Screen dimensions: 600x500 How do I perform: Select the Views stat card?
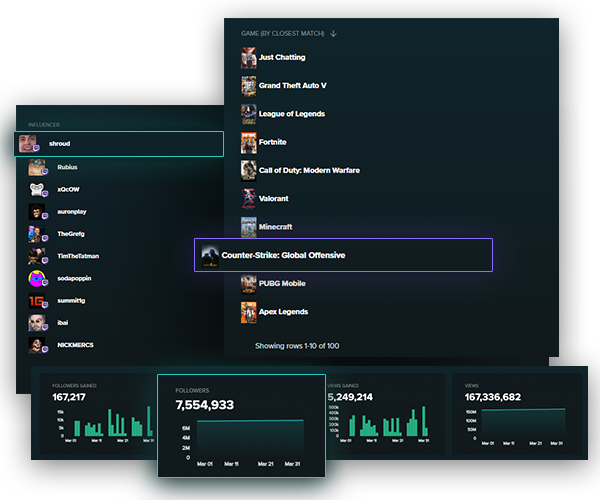pyautogui.click(x=517, y=413)
